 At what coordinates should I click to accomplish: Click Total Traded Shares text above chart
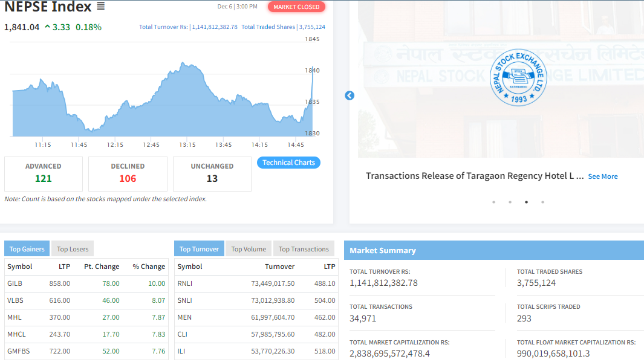point(284,27)
